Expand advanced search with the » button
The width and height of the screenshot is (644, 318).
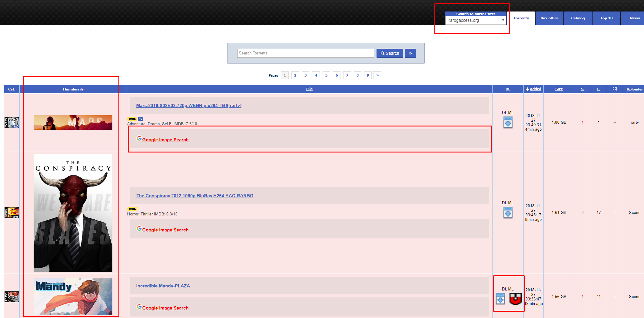tap(410, 53)
